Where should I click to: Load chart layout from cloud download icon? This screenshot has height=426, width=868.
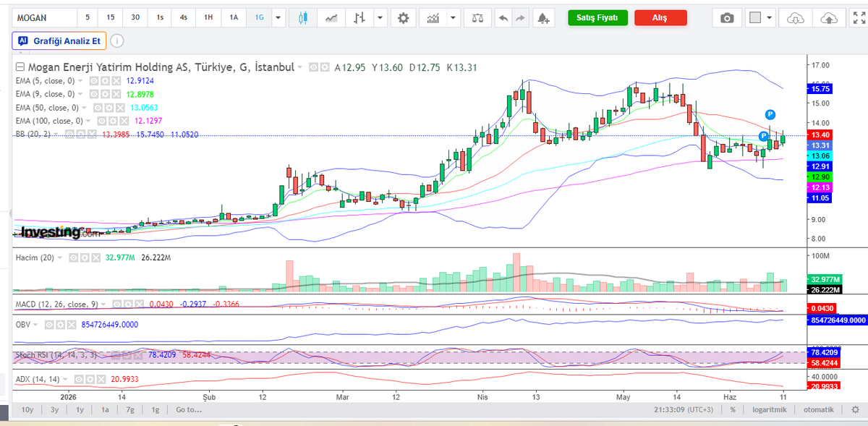tap(795, 18)
